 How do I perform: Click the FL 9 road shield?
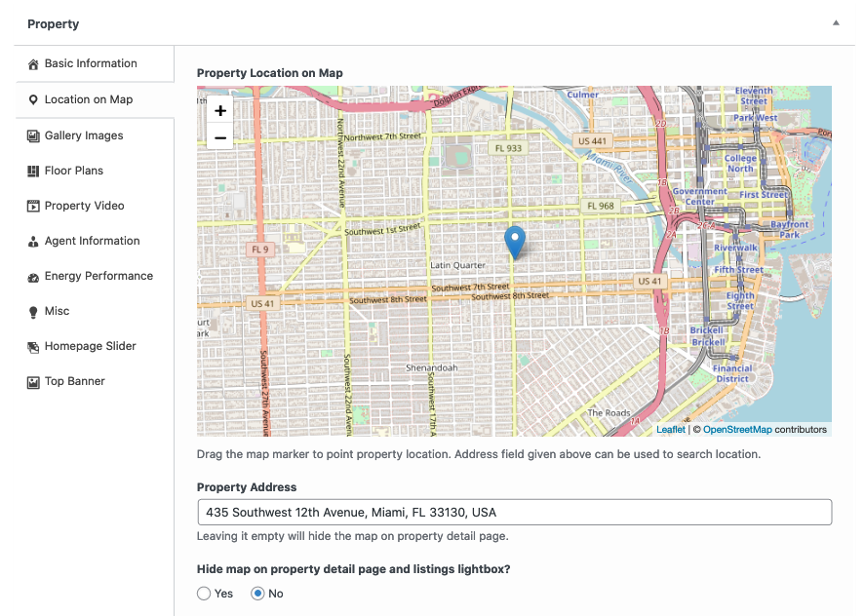[x=259, y=250]
